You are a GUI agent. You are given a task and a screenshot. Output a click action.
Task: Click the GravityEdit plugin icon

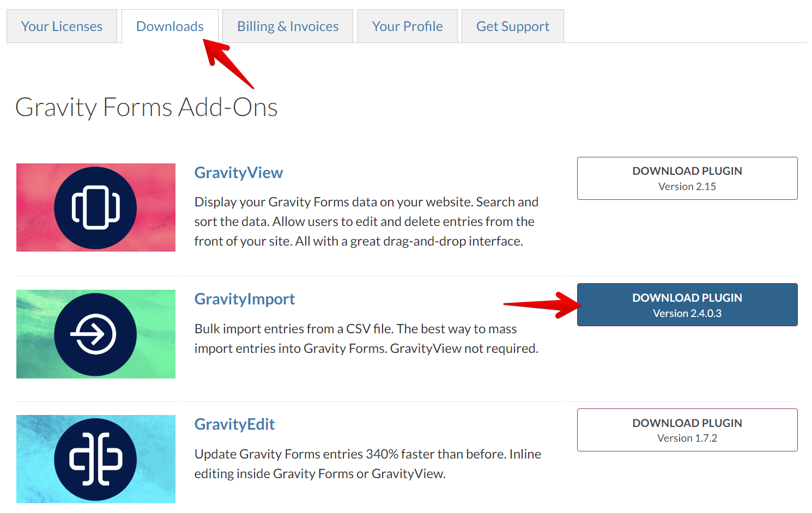pos(95,459)
